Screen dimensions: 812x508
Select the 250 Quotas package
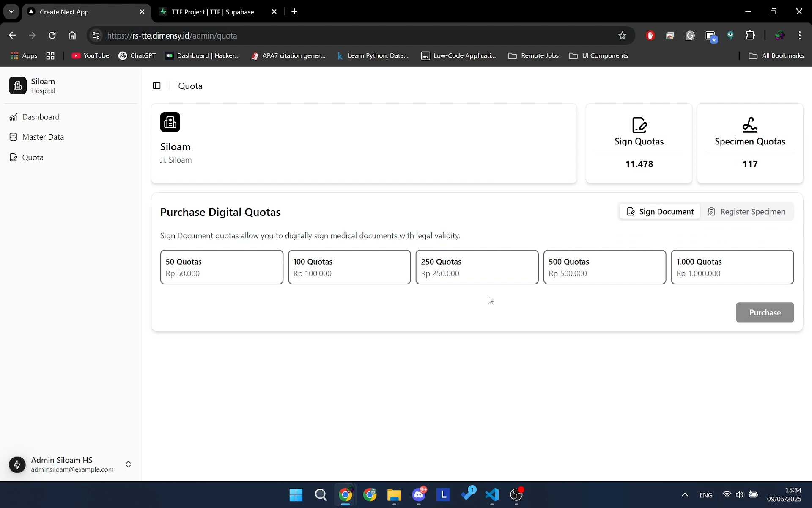[477, 267]
